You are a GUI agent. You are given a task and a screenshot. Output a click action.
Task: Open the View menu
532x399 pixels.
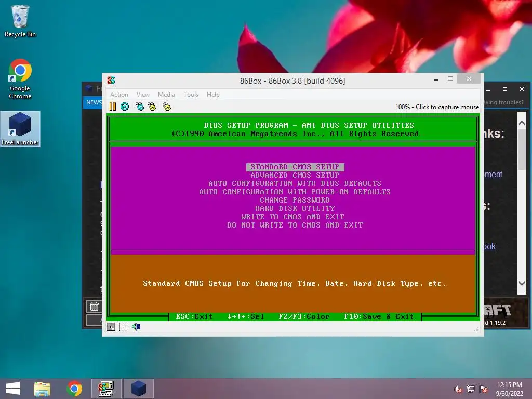click(143, 95)
